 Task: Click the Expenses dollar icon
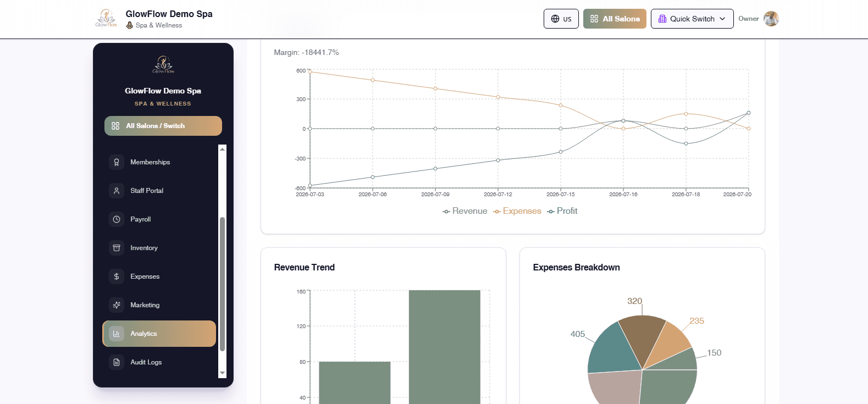[x=117, y=276]
